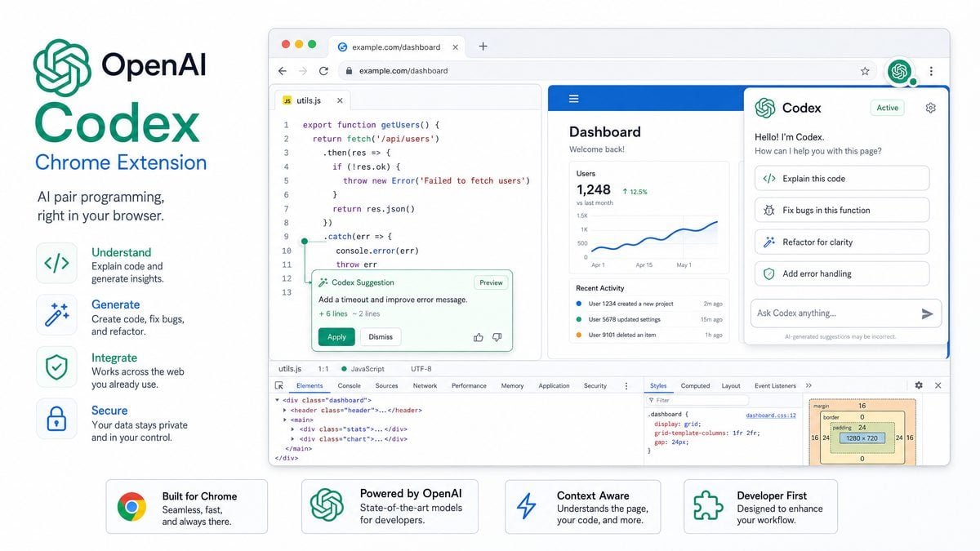Open the Codex extension toolbar icon
980x551 pixels.
(900, 71)
